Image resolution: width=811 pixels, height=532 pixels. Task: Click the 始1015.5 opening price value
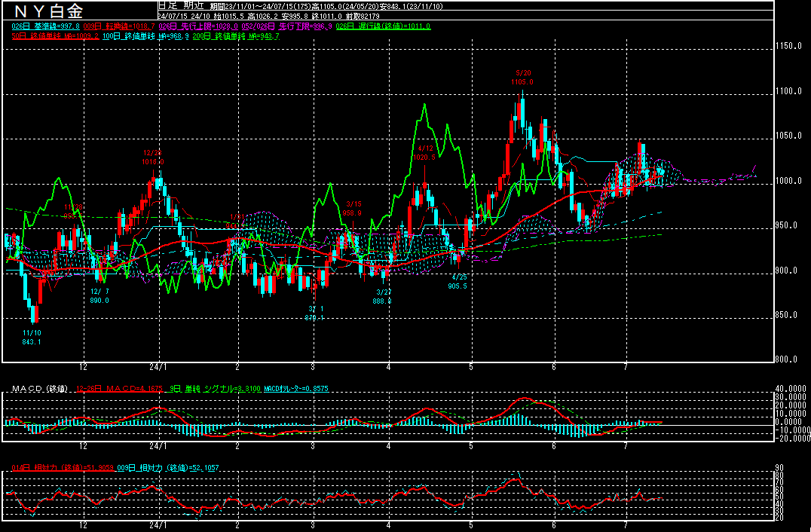(228, 16)
